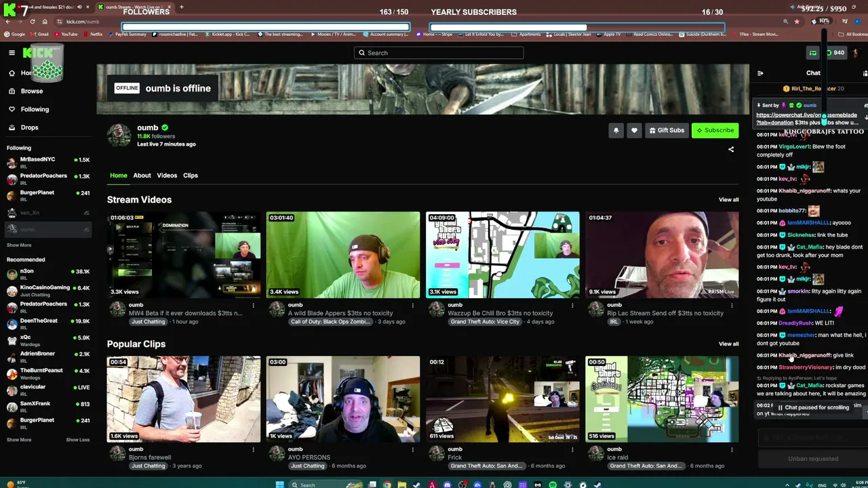The height and width of the screenshot is (488, 868).
Task: Open the Grand Theft Auto: Vice City category tag
Action: pyautogui.click(x=486, y=322)
